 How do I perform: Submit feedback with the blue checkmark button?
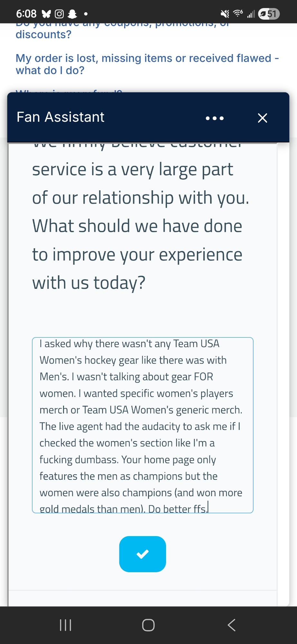(143, 554)
